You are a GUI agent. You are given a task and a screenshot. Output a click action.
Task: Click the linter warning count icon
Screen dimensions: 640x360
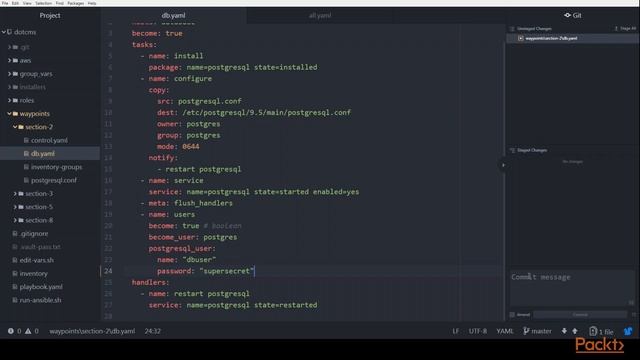28,331
